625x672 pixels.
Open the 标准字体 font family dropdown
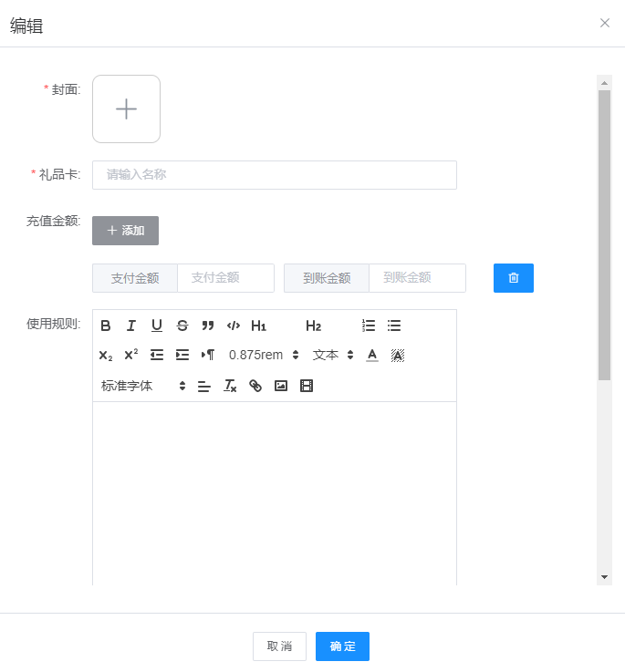click(143, 386)
